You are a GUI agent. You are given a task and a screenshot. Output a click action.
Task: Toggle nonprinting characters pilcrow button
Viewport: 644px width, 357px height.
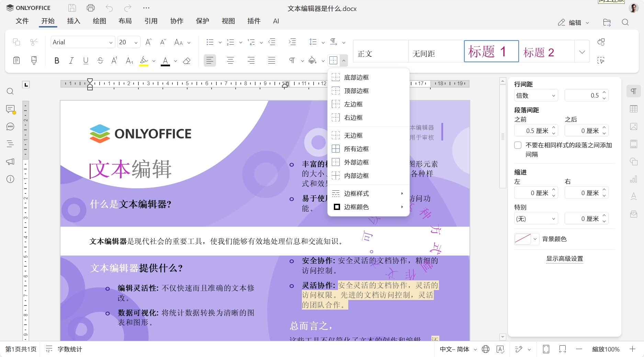tap(292, 61)
